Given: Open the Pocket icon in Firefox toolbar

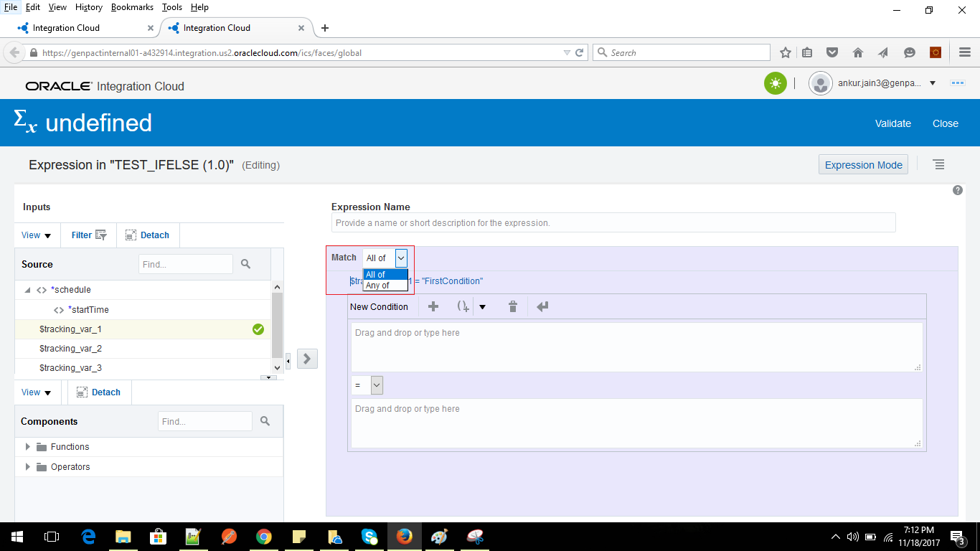Looking at the screenshot, I should coord(832,52).
